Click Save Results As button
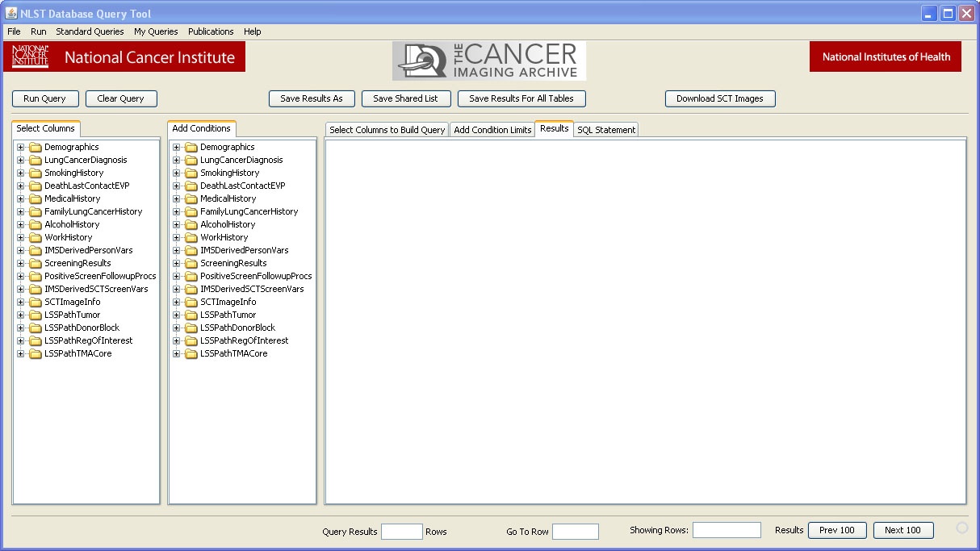This screenshot has height=551, width=980. pos(312,98)
